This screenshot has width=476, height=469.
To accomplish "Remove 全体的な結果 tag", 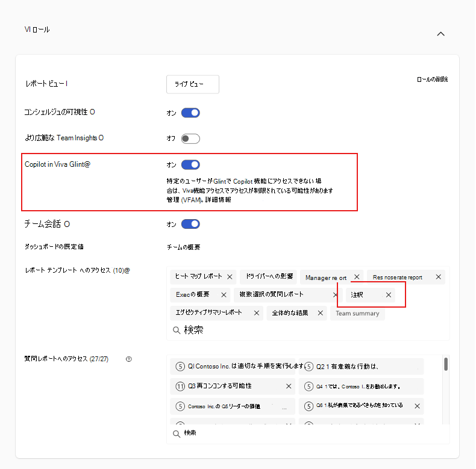I will click(321, 313).
